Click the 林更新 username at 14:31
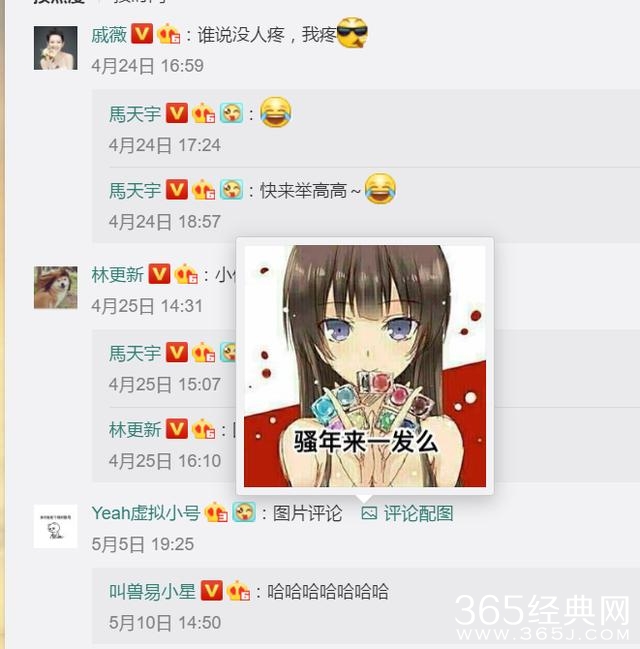 coord(118,275)
